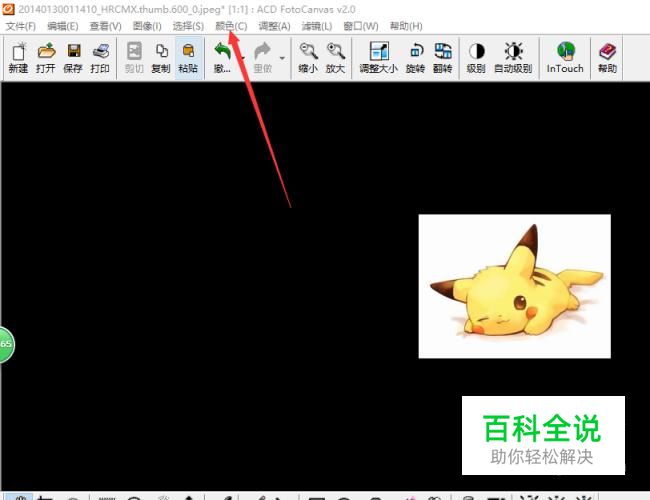
Task: Rotate image with 旋转 icon
Action: point(415,58)
